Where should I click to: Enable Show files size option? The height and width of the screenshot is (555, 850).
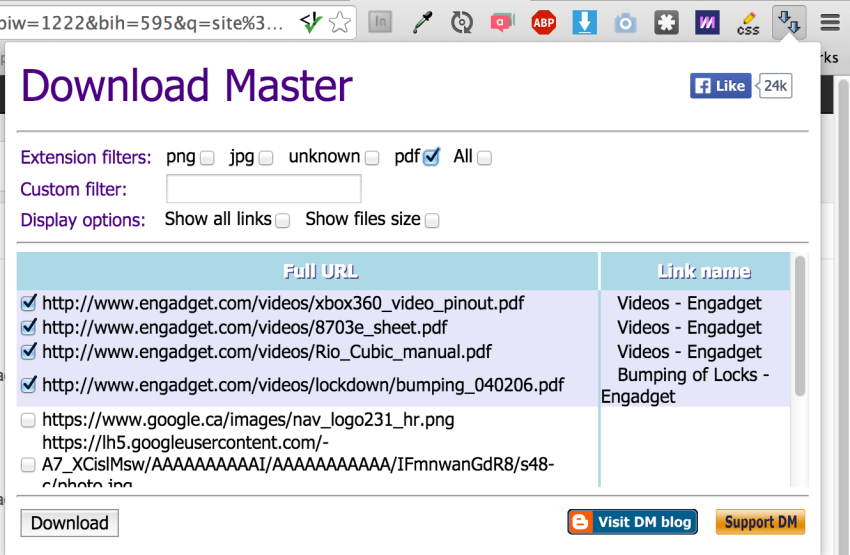(432, 221)
